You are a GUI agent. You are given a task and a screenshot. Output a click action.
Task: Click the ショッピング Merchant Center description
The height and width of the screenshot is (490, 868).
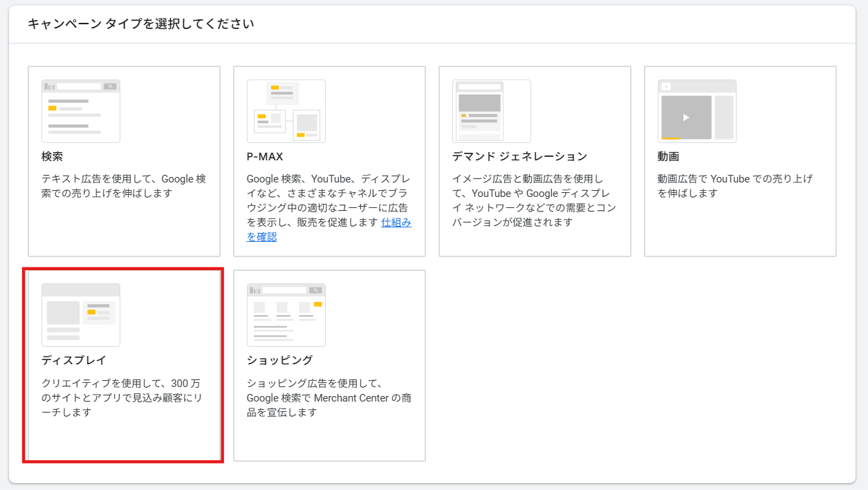click(x=329, y=398)
